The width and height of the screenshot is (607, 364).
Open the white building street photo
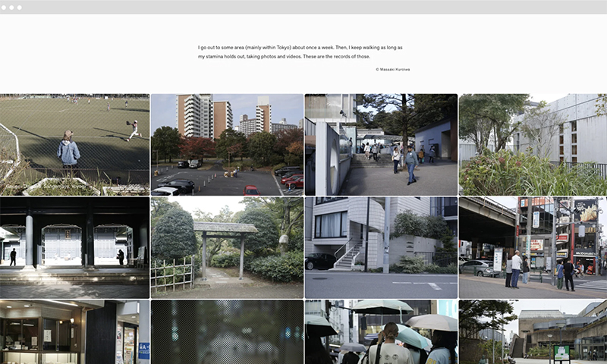(382, 247)
